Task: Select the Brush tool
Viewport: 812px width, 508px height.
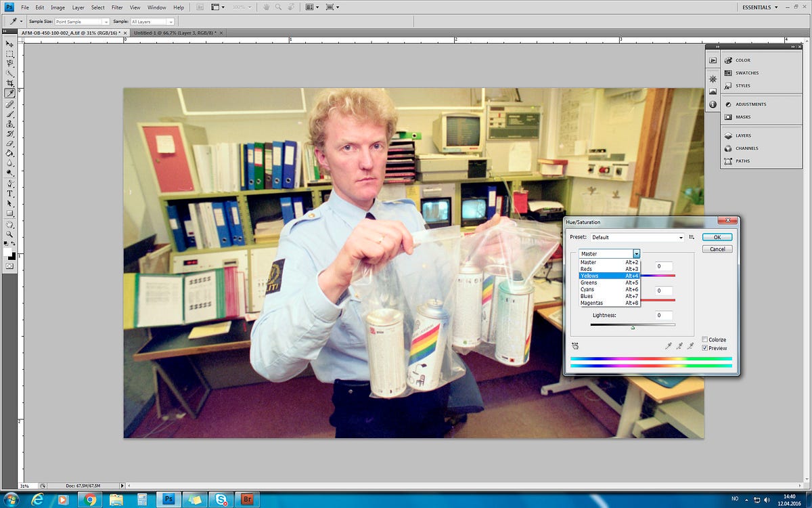Action: 10,114
